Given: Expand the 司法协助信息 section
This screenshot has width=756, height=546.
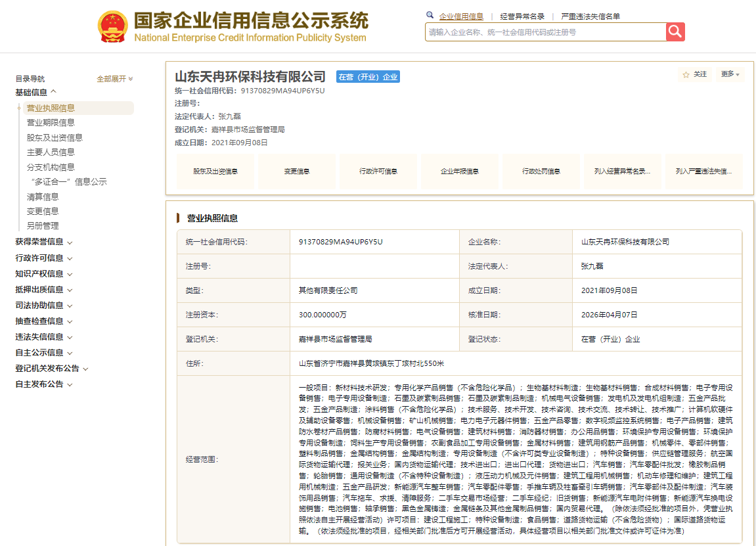Looking at the screenshot, I should 44,306.
